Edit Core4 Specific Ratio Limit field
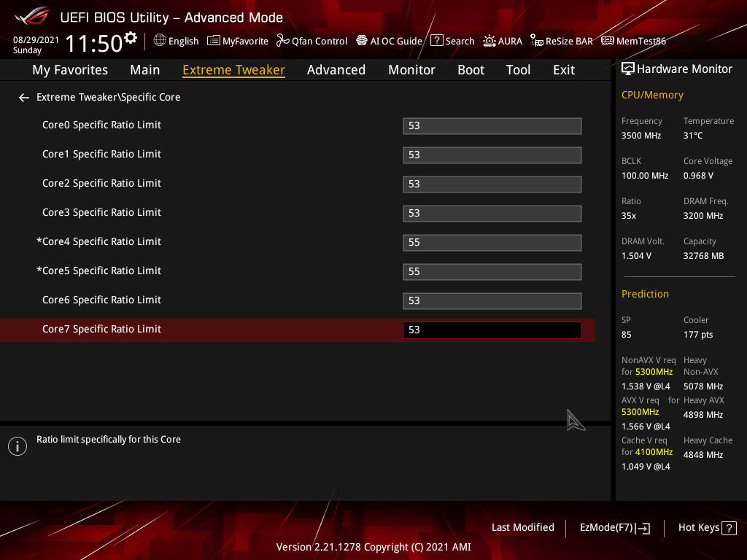 click(x=492, y=243)
